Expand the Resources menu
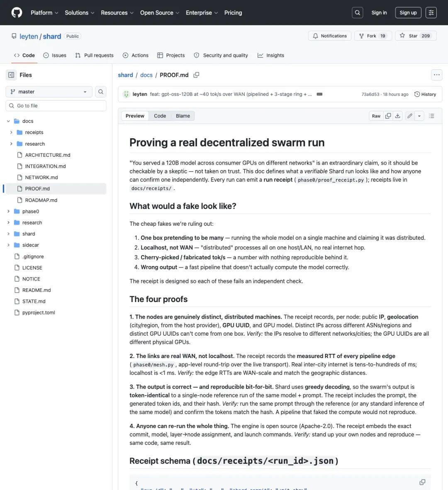Screen dimensions: 448x490 (117, 13)
